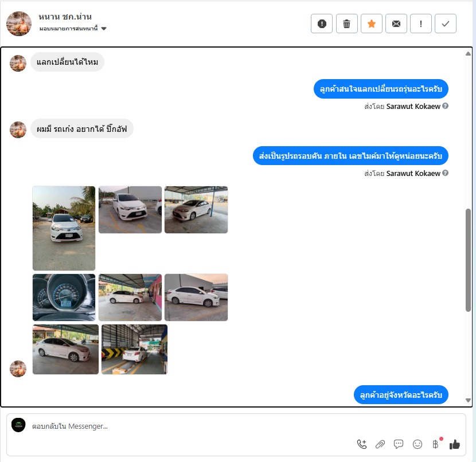Attach a file with paperclip icon
476x462 pixels.
(x=380, y=444)
